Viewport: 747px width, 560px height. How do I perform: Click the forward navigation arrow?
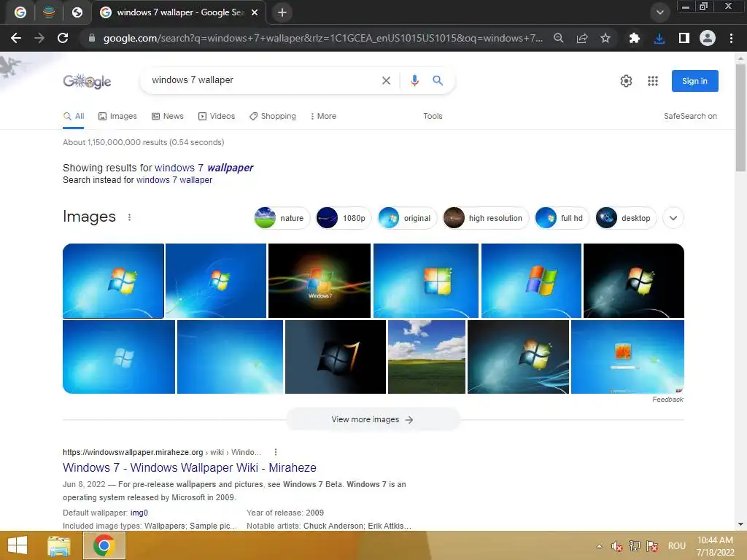pos(39,38)
